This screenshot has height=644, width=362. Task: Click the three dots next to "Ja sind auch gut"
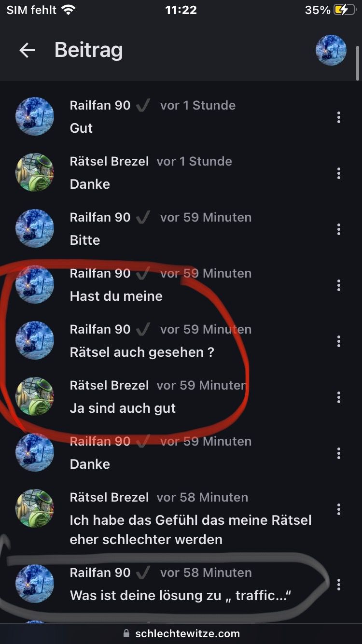click(x=339, y=397)
